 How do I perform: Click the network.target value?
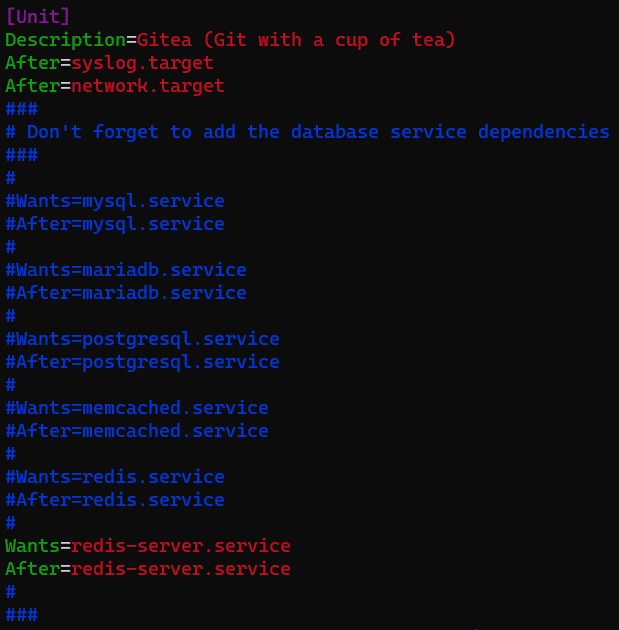(148, 86)
